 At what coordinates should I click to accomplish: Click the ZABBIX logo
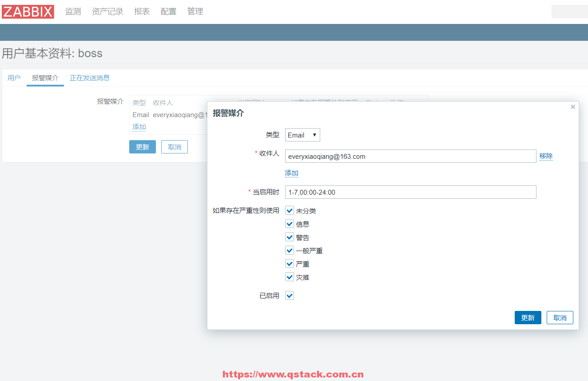28,12
